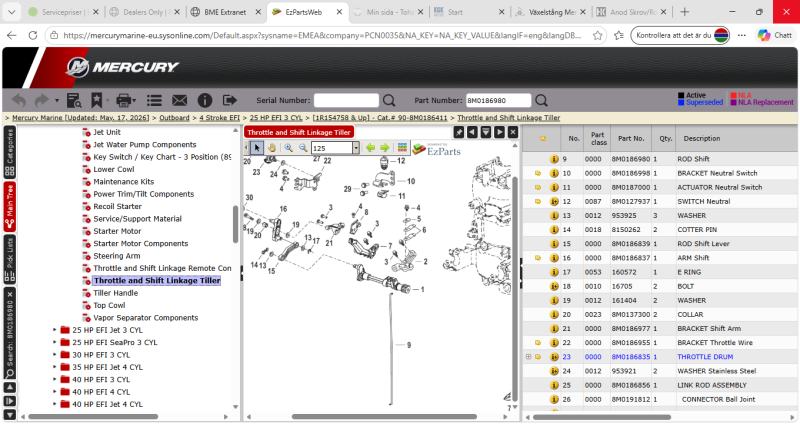The width and height of the screenshot is (800, 424).
Task: Click info icon on SWITCH Neutral row
Action: pyautogui.click(x=554, y=202)
